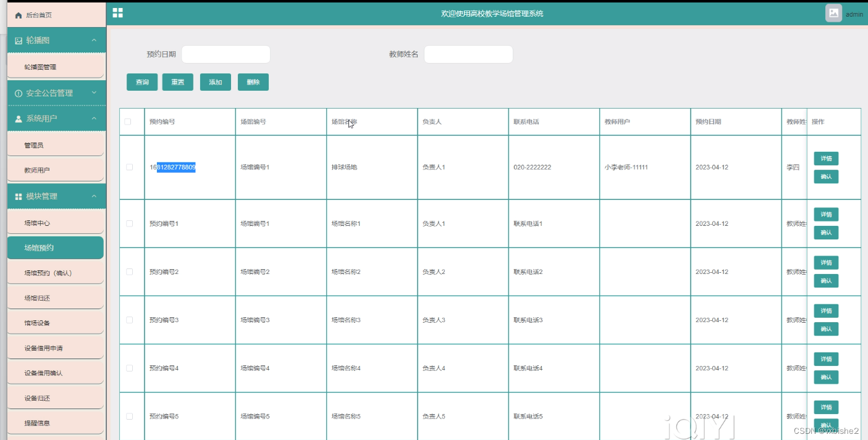Click 确认 for row 预约编号3
The height and width of the screenshot is (440, 868).
[826, 329]
